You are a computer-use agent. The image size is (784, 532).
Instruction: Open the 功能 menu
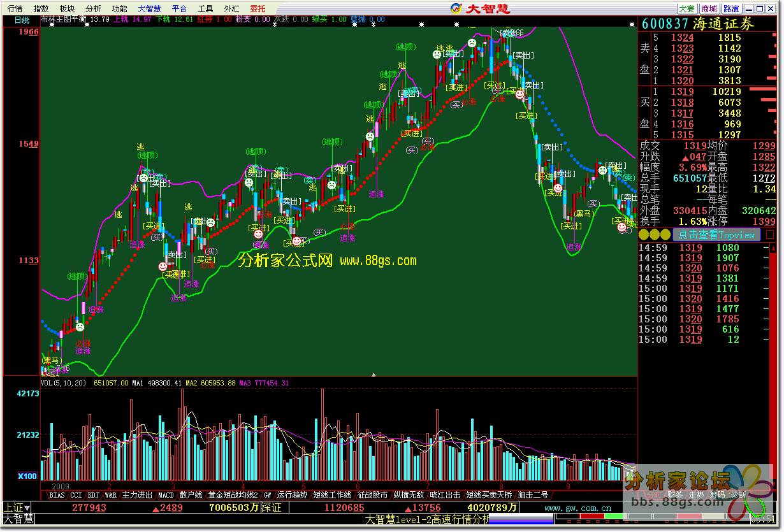click(119, 9)
